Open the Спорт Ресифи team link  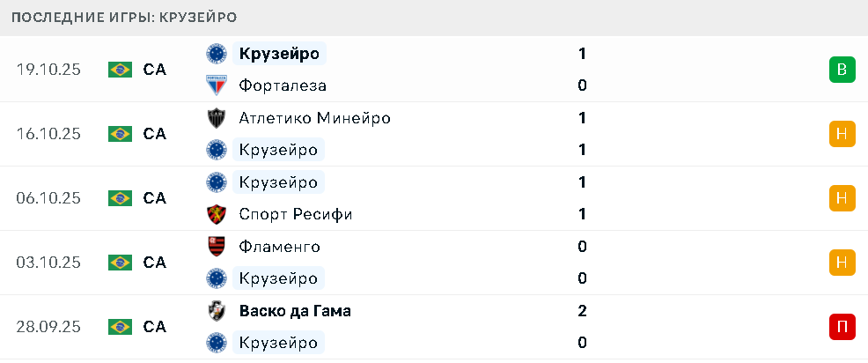tap(296, 214)
